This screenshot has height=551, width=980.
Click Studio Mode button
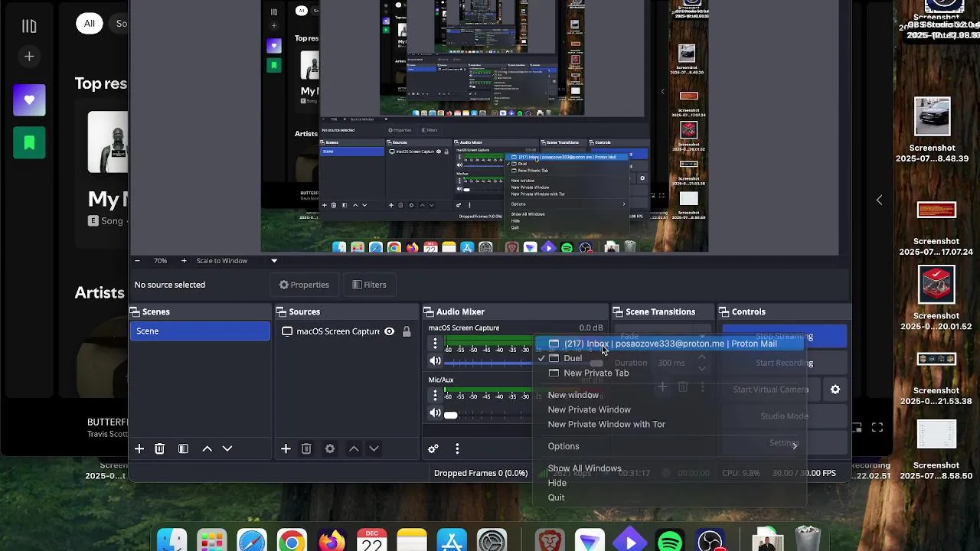click(784, 416)
